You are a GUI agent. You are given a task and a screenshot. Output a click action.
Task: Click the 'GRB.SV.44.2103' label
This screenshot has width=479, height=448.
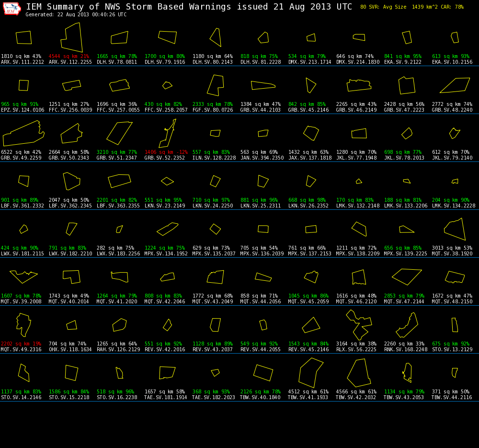pyautogui.click(x=260, y=110)
